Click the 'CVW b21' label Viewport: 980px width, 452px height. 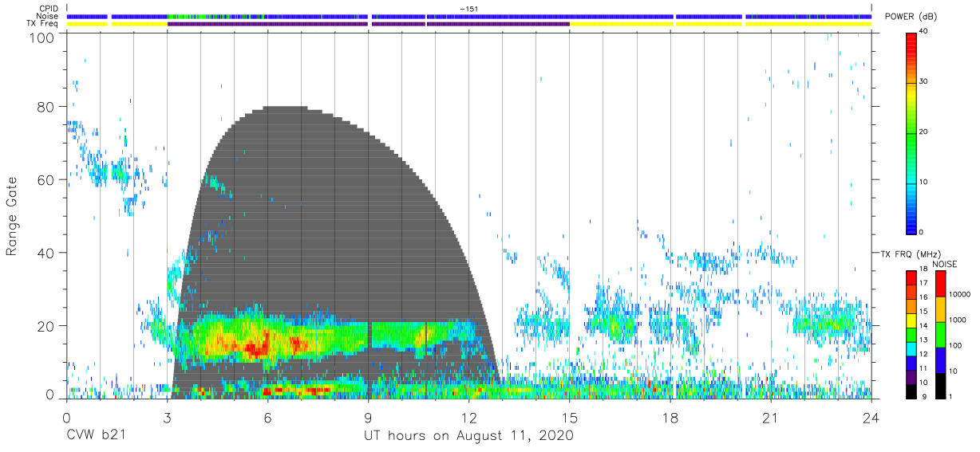(97, 435)
